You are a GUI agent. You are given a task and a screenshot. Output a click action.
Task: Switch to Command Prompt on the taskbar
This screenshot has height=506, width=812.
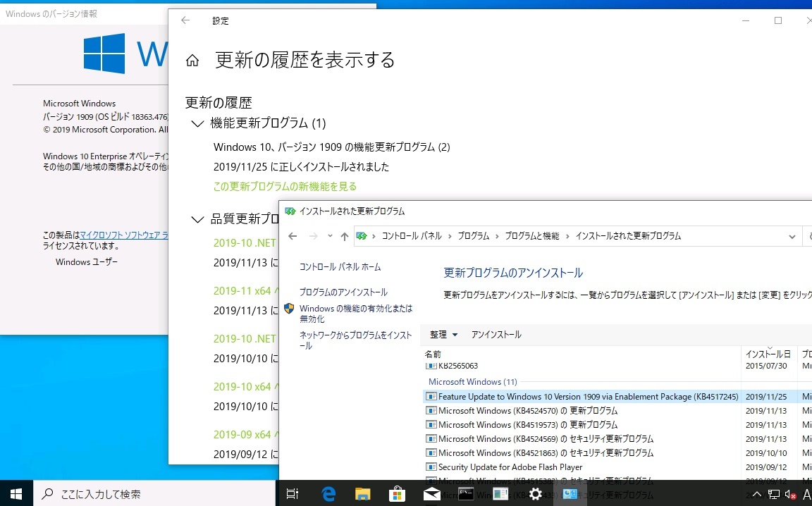pyautogui.click(x=466, y=494)
